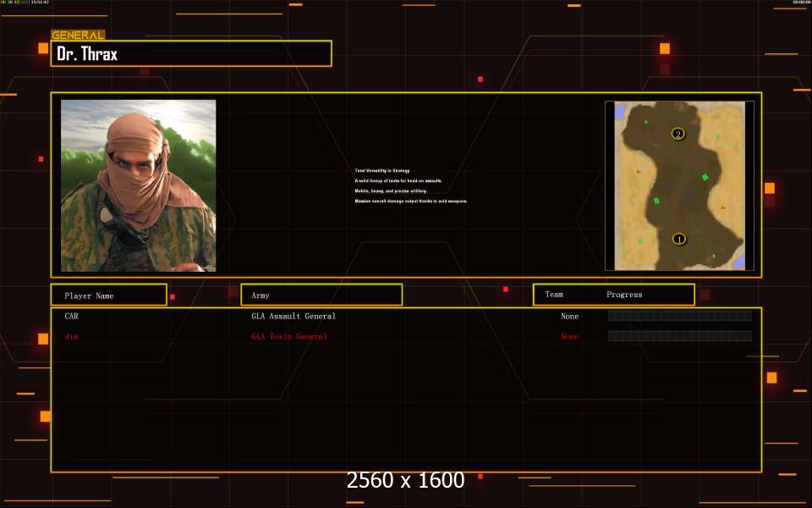Viewport: 812px width, 508px height.
Task: Click the GENERAL label tag
Action: pyautogui.click(x=78, y=36)
